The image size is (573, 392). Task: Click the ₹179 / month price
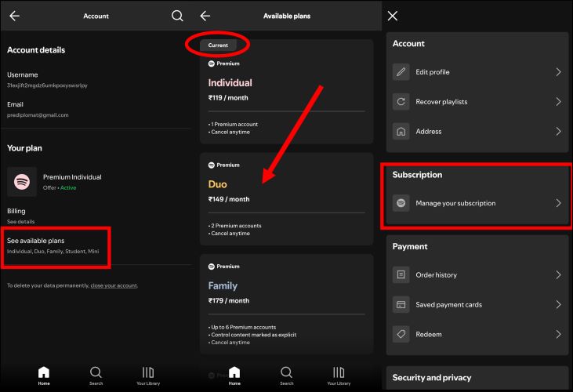pos(229,301)
